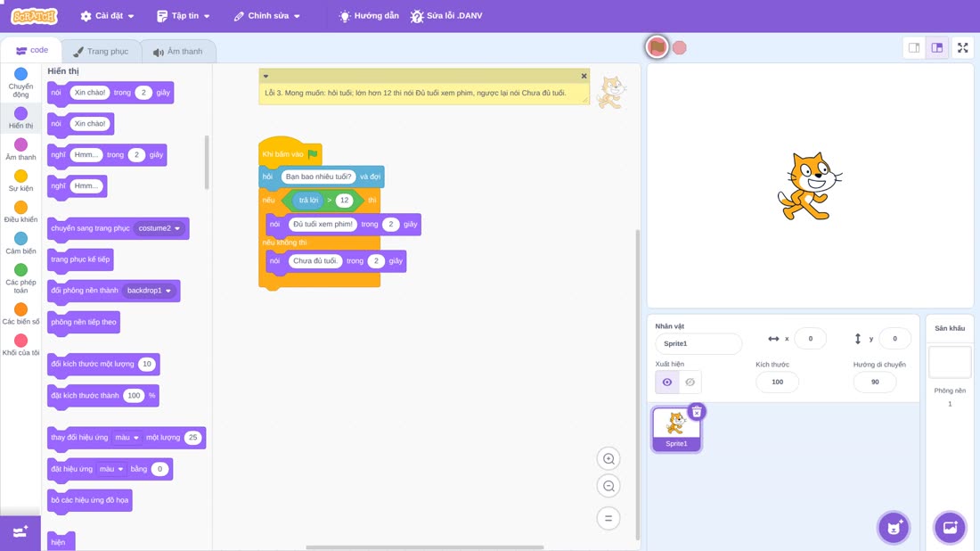Select the Khối của tôi category
This screenshot has width=980, height=551.
coord(20,345)
